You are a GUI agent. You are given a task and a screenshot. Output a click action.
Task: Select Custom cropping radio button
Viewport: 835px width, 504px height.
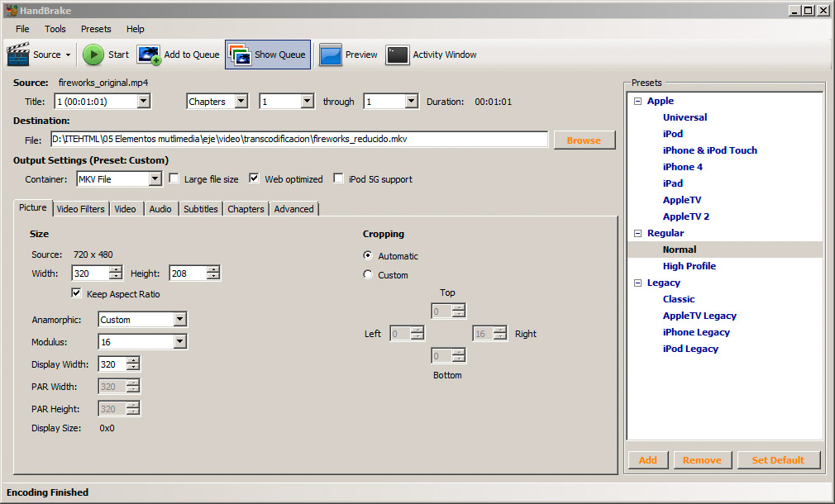(x=367, y=274)
